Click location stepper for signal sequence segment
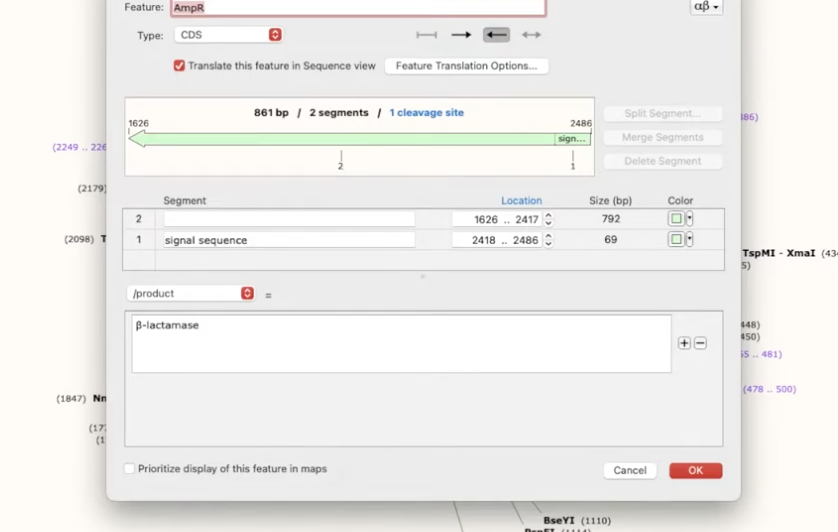838x532 pixels. pyautogui.click(x=548, y=240)
